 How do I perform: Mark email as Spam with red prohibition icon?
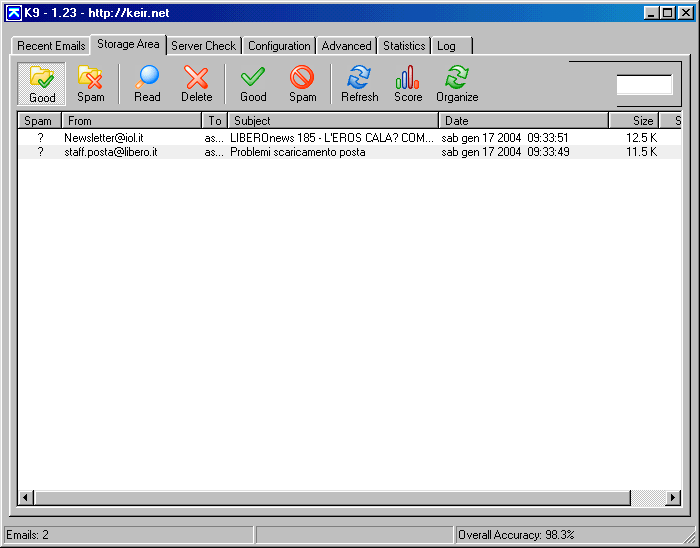pos(302,84)
